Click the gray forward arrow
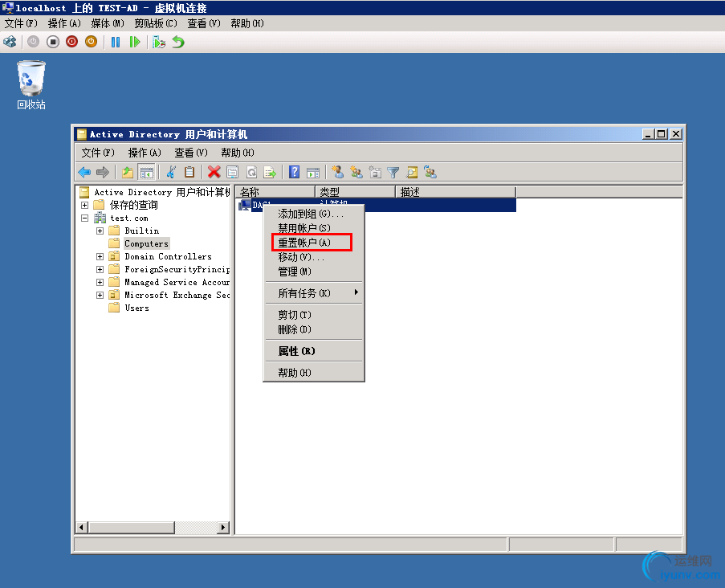The height and width of the screenshot is (588, 725). (x=103, y=173)
